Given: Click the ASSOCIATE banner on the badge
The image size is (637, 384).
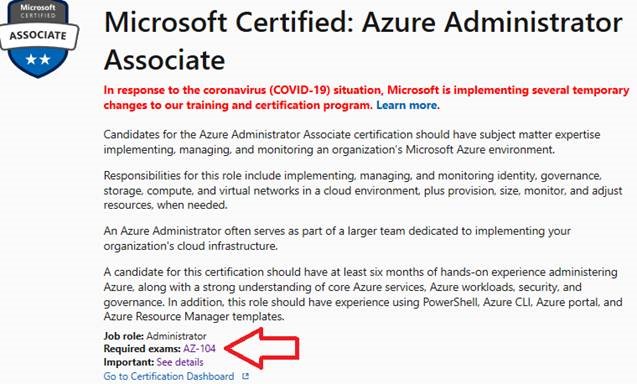Looking at the screenshot, I should (x=38, y=36).
